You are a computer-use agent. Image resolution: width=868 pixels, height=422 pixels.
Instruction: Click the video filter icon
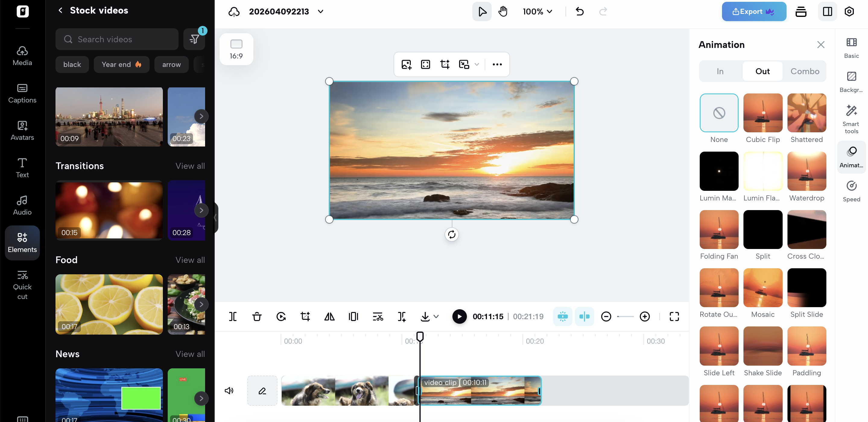pos(195,39)
